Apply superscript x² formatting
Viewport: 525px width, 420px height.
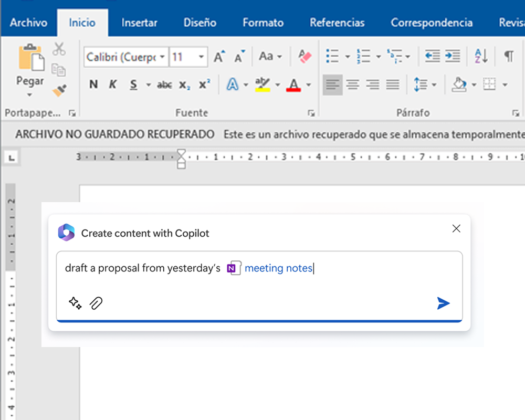point(204,84)
